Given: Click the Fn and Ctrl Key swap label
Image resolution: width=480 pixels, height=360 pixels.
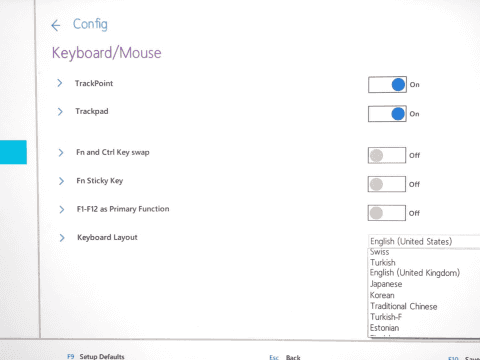Looking at the screenshot, I should pyautogui.click(x=113, y=152).
